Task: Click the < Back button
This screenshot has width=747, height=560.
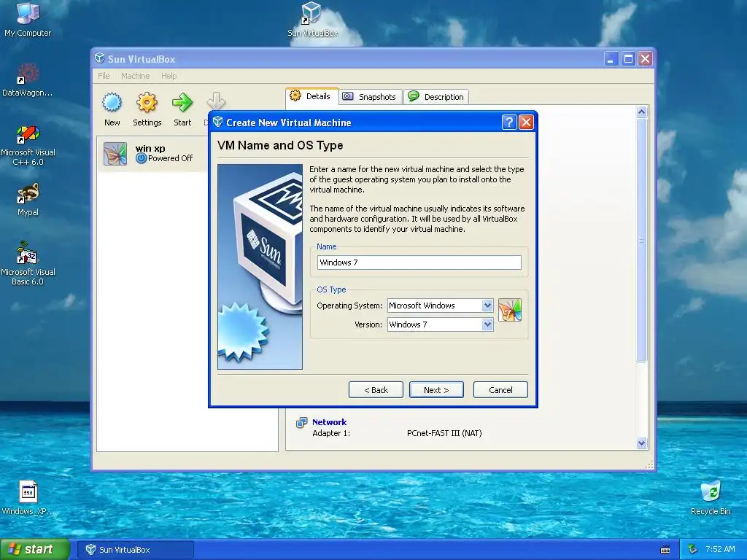Action: (x=376, y=390)
